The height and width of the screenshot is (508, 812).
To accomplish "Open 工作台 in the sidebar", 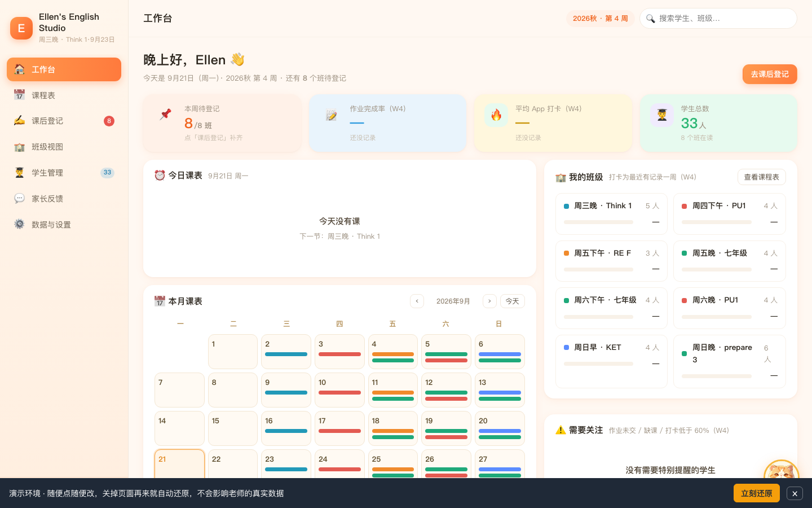I will [x=64, y=69].
